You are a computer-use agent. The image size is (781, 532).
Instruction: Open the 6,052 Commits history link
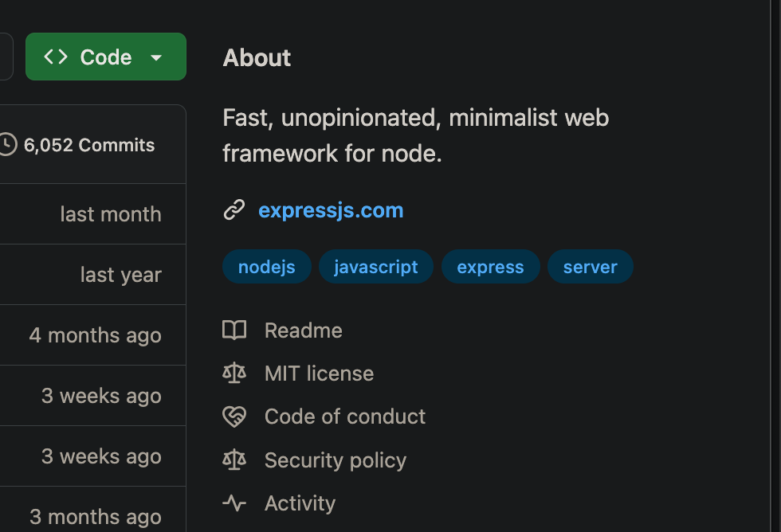pyautogui.click(x=89, y=145)
